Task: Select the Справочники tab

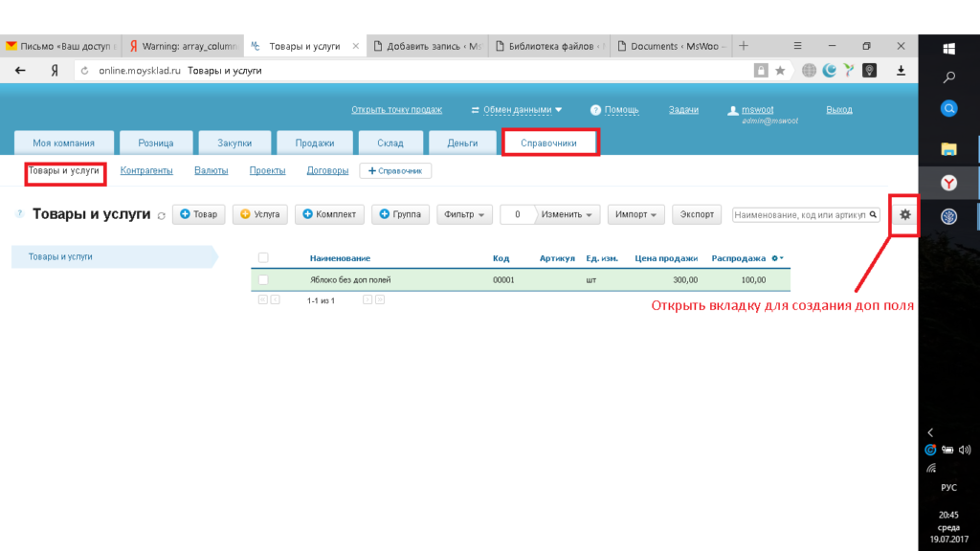Action: pyautogui.click(x=548, y=143)
